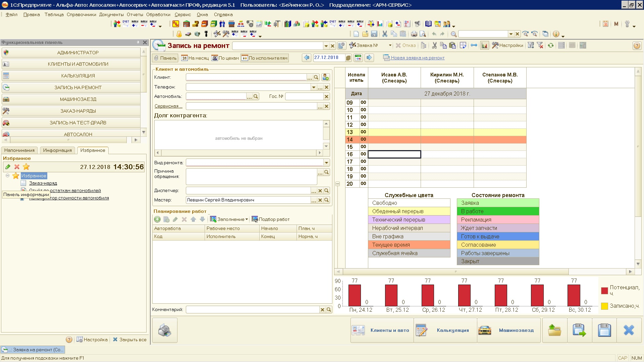Image resolution: width=644 pixels, height=362 pixels.
Task: Toggle the На месяц view mode
Action: pos(195,58)
